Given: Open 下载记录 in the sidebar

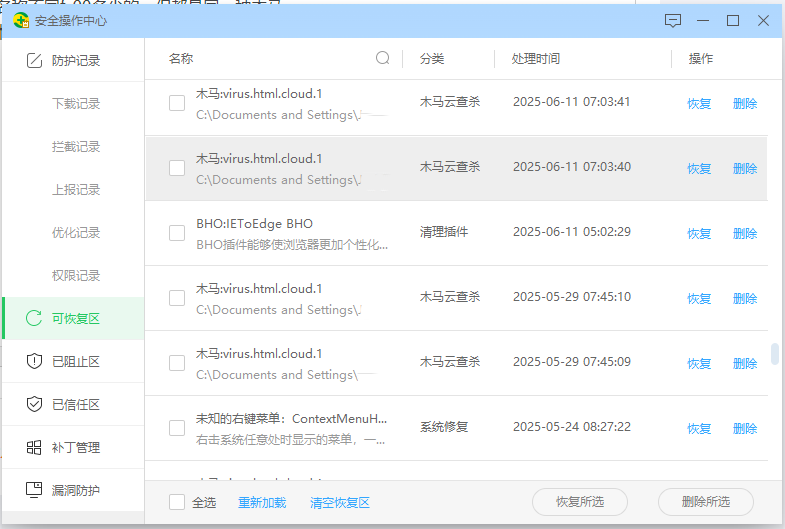Looking at the screenshot, I should 76,103.
